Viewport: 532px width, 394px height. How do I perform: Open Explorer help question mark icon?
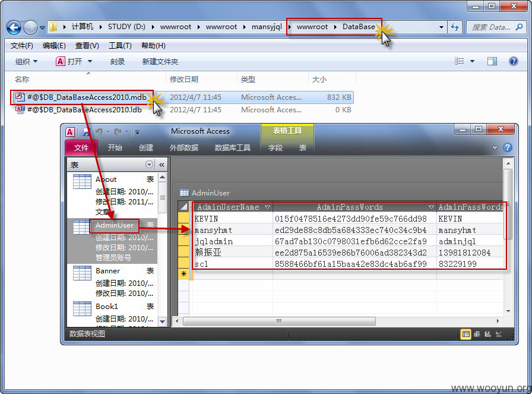pyautogui.click(x=514, y=61)
